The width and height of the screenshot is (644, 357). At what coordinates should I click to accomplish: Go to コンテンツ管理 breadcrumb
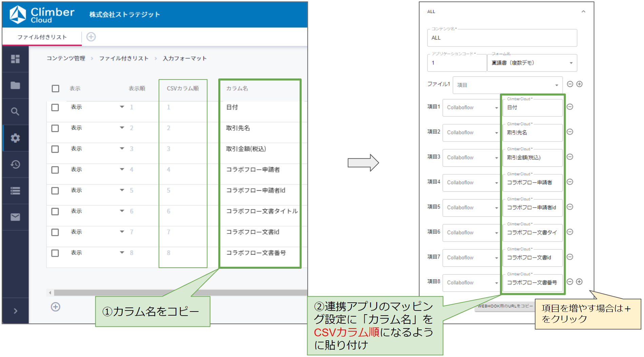coord(66,58)
